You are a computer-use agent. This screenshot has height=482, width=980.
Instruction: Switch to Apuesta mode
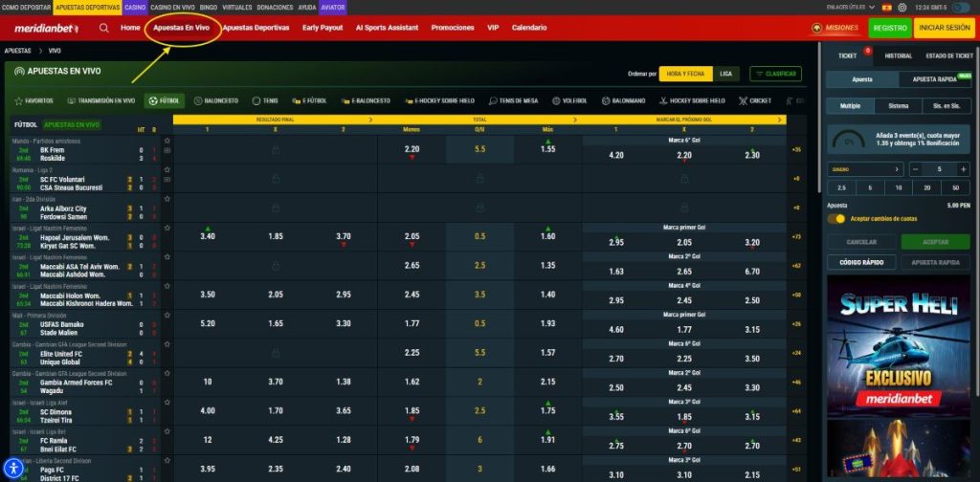(x=862, y=79)
